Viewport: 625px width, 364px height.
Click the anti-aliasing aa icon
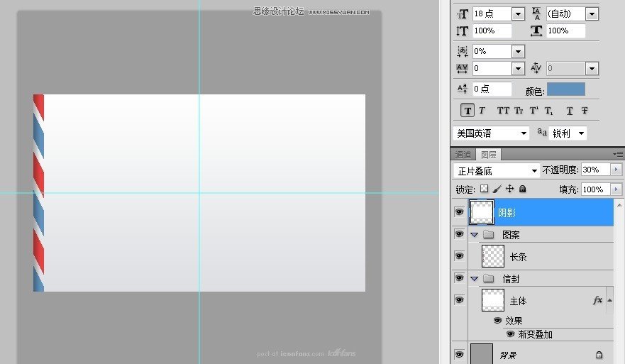click(542, 132)
